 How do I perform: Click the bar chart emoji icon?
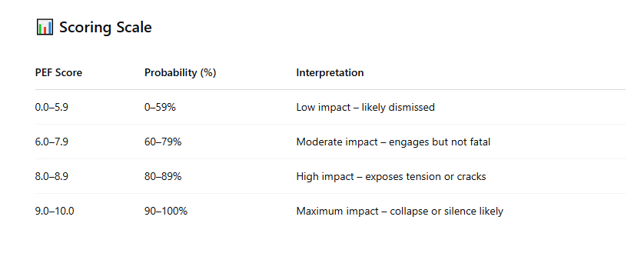click(x=45, y=27)
